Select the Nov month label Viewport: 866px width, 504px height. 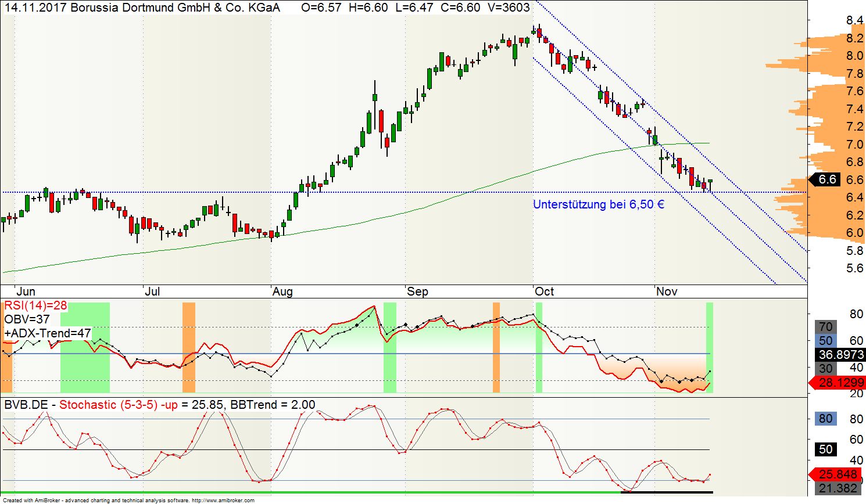coord(667,291)
